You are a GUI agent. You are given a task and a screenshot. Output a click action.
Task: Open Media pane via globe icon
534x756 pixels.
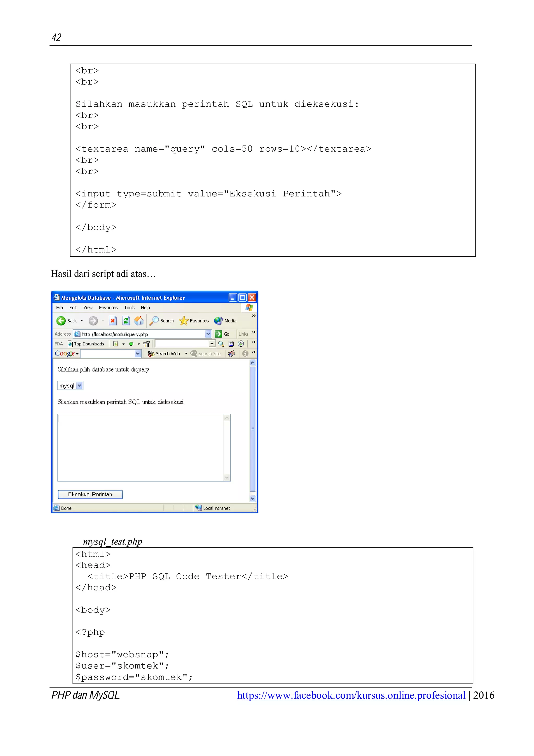[x=219, y=321]
